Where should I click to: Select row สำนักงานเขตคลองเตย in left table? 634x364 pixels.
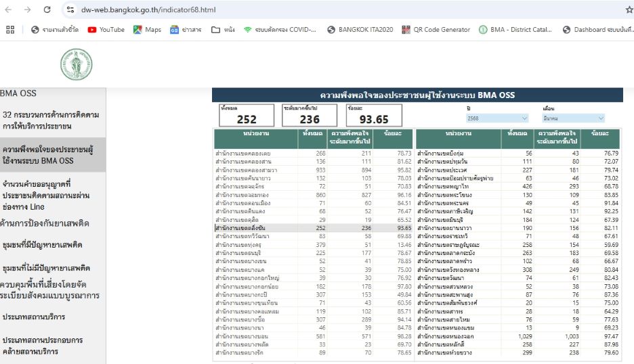click(314, 153)
